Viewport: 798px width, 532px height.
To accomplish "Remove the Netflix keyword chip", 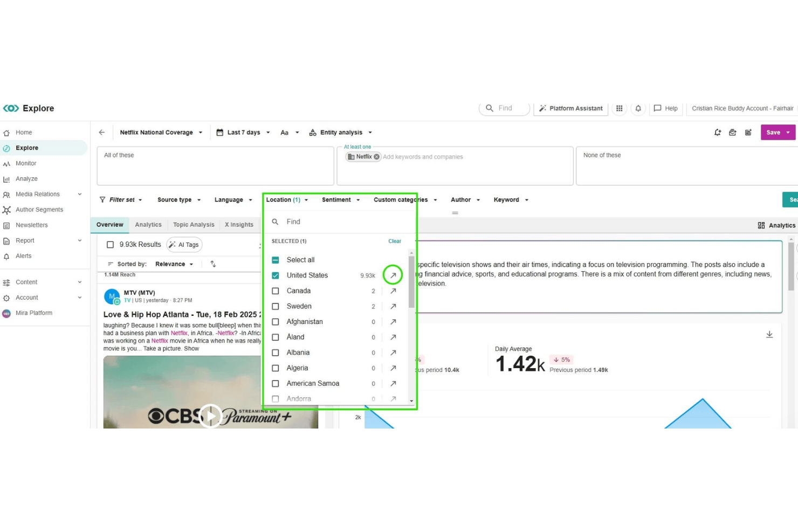I will [377, 157].
